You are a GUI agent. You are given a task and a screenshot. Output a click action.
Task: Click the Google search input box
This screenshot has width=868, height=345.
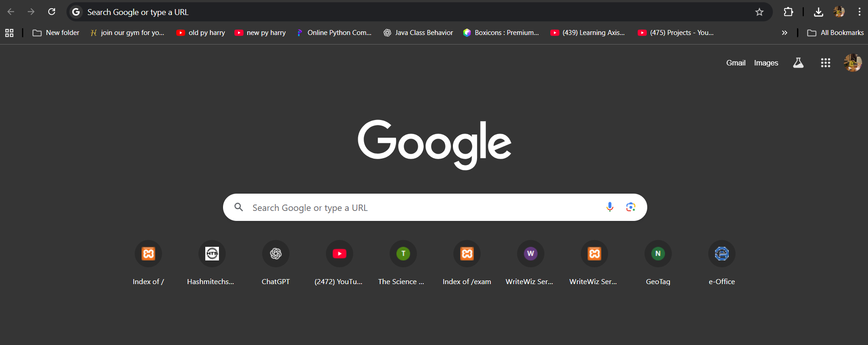click(419, 208)
